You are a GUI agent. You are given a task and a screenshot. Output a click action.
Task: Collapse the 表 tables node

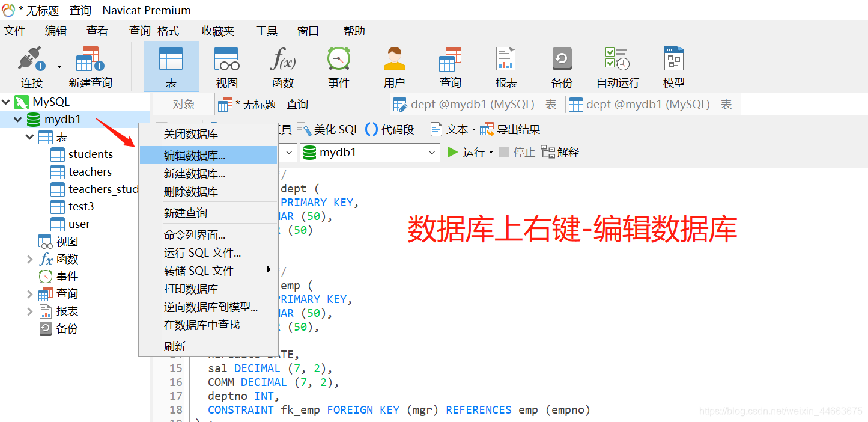point(30,137)
